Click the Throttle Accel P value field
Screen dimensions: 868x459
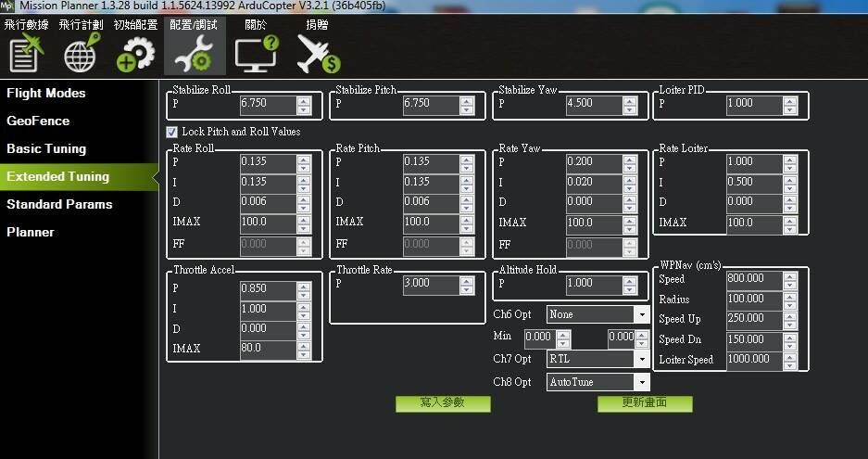(268, 290)
